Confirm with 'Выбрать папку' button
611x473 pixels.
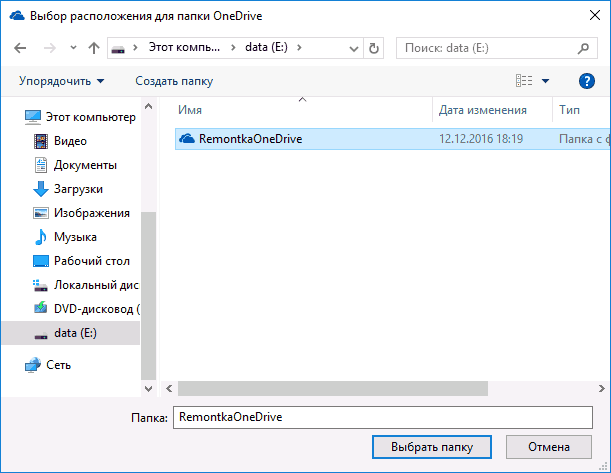(432, 447)
